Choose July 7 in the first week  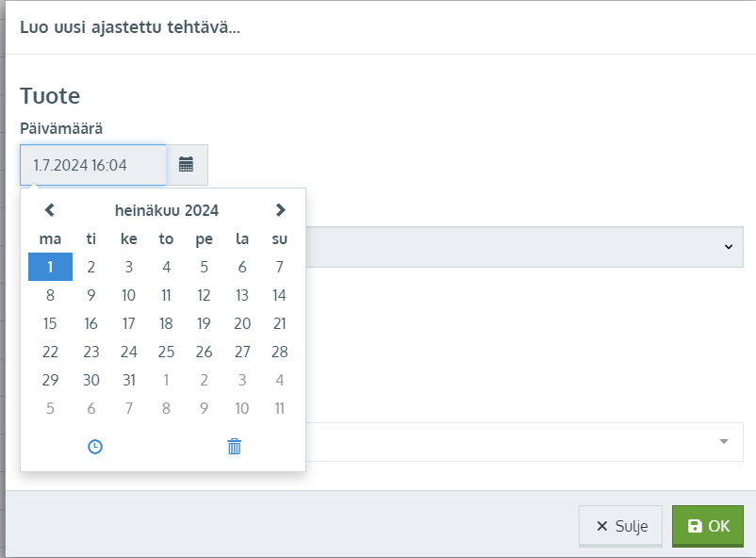pos(280,267)
